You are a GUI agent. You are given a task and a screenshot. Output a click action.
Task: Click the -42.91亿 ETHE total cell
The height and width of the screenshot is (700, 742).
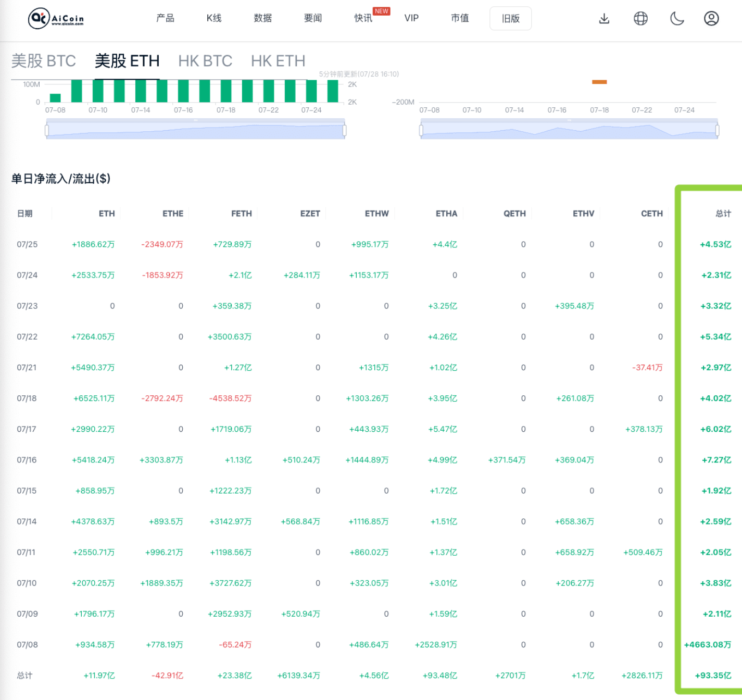coord(168,676)
